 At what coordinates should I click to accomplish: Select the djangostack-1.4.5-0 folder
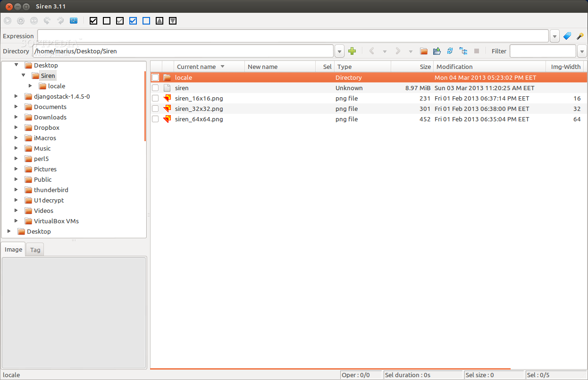point(62,96)
